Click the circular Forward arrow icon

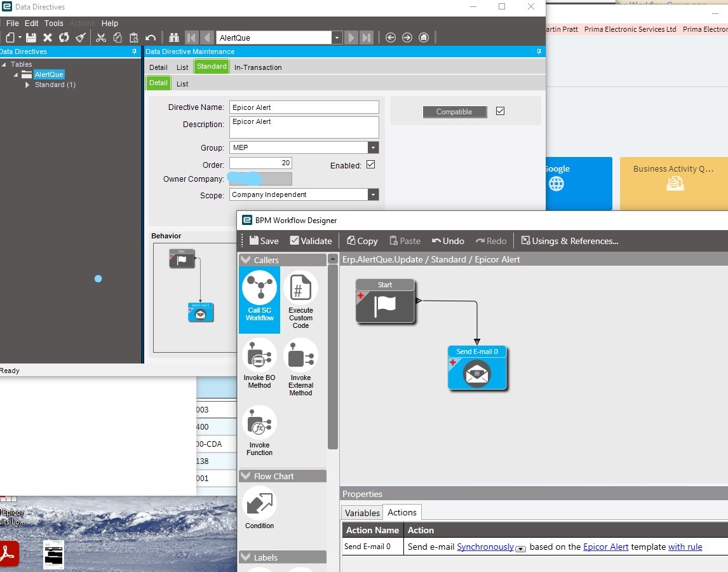tap(407, 37)
